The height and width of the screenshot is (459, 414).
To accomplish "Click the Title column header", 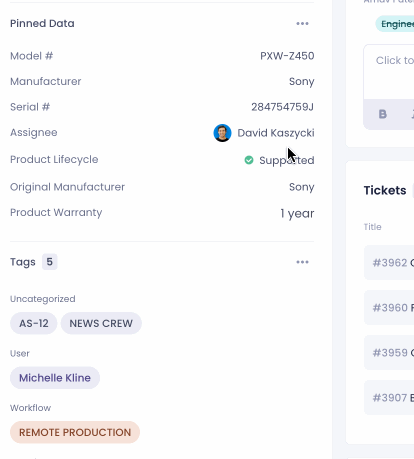I will point(372,227).
